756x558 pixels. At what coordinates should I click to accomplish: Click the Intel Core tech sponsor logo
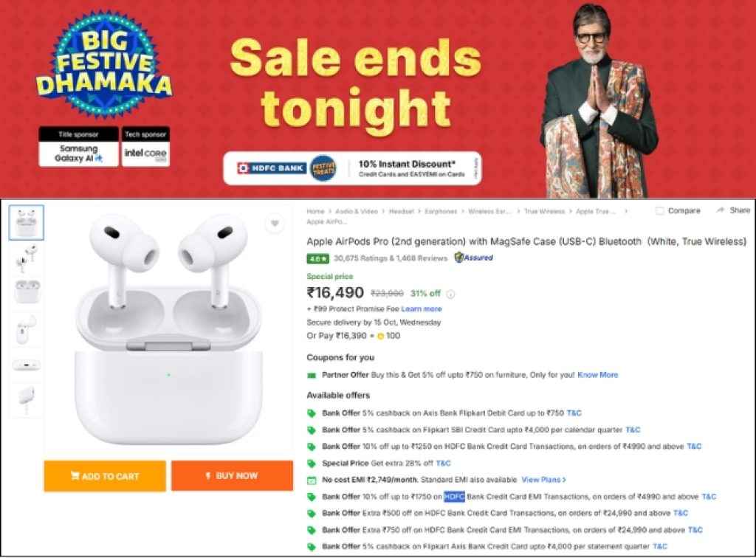click(145, 151)
